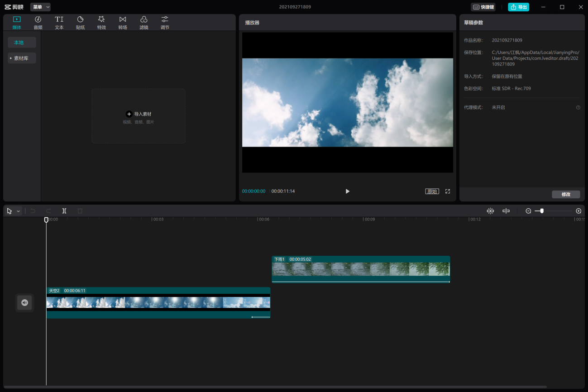Open the 快捷键 shortcuts button
The height and width of the screenshot is (392, 588).
tap(483, 7)
